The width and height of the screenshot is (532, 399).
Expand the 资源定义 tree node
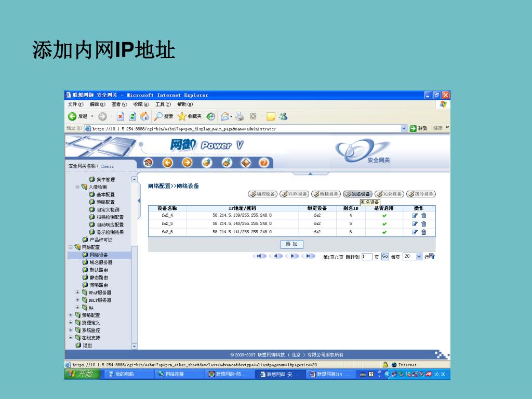pyautogui.click(x=71, y=322)
